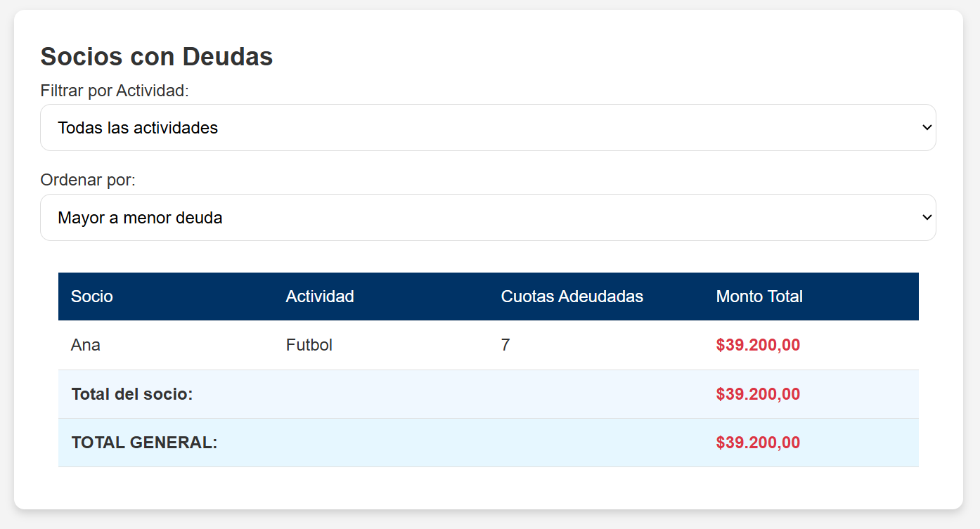Click the chevron arrow on the activity filter
Image resolution: width=980 pixels, height=529 pixels.
927,128
